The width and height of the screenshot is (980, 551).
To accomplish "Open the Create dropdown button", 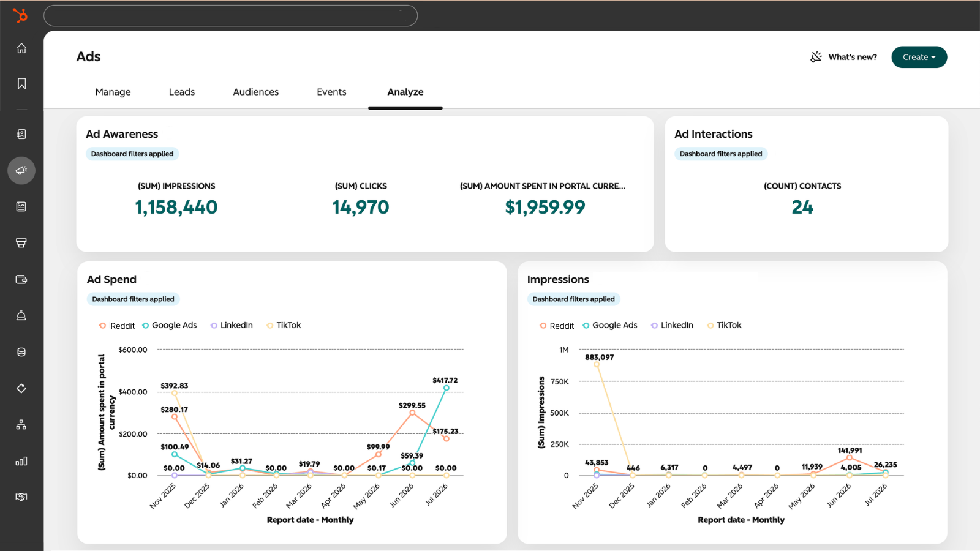I will pyautogui.click(x=919, y=57).
